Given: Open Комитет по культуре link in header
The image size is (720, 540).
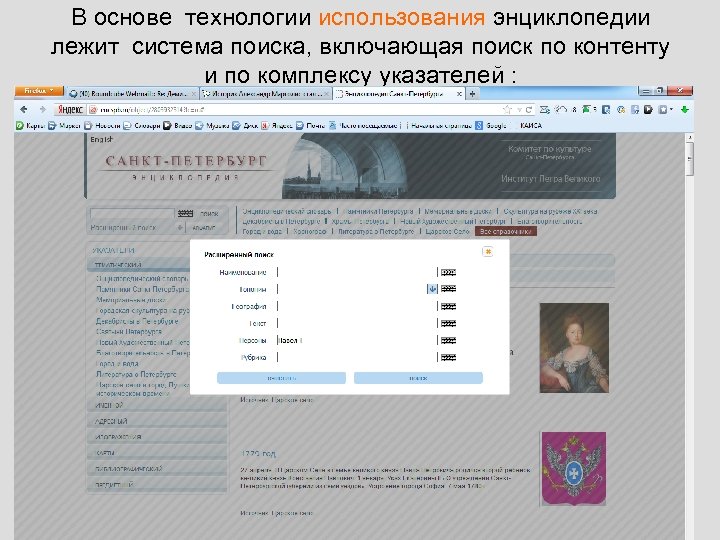Looking at the screenshot, I should coord(549,149).
